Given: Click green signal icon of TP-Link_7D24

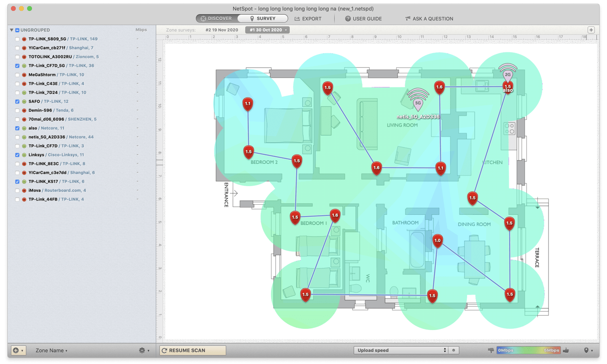Looking at the screenshot, I should coord(24,93).
